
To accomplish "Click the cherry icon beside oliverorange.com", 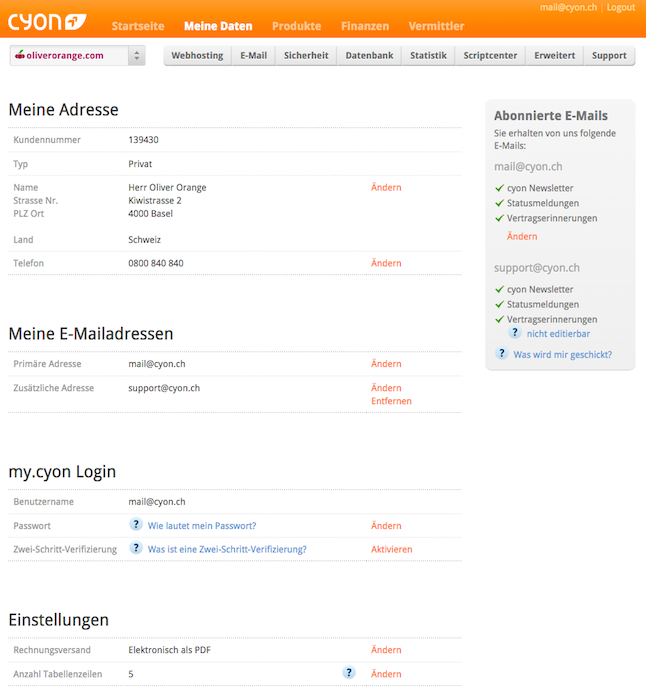I will coord(20,55).
